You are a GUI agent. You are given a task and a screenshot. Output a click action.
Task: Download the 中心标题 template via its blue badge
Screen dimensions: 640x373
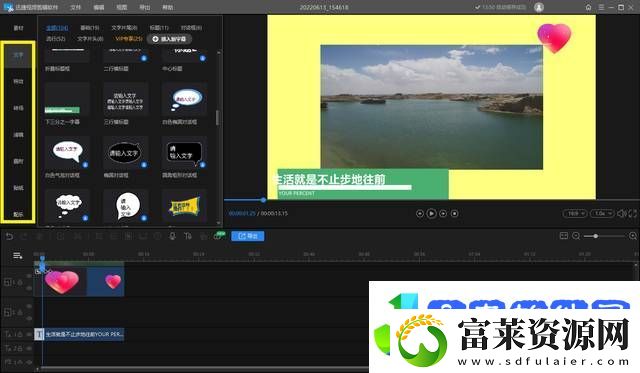point(202,58)
